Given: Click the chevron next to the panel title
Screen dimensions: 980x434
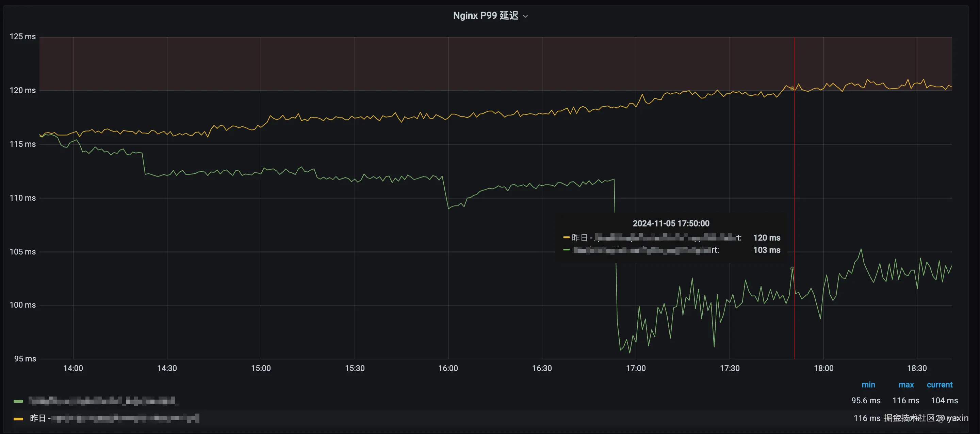Looking at the screenshot, I should click(x=525, y=16).
